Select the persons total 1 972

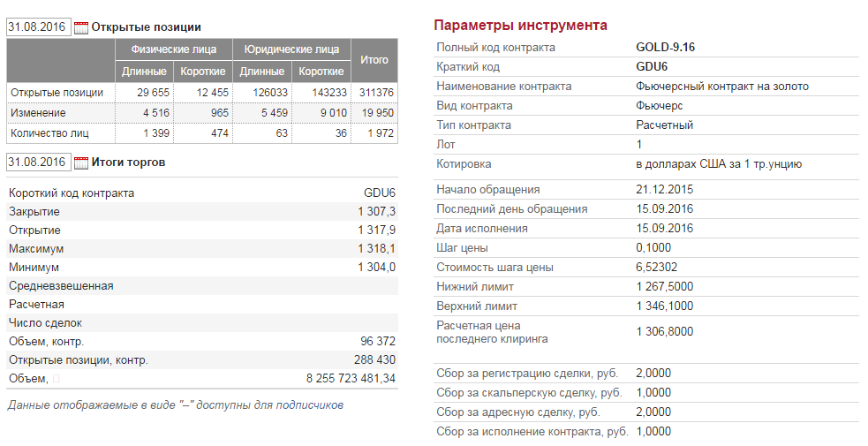381,133
